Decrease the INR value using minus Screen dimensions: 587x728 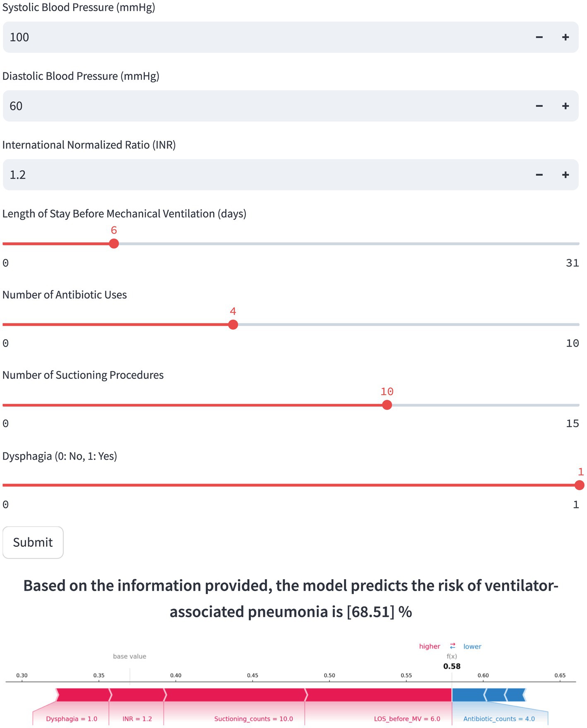tap(539, 175)
